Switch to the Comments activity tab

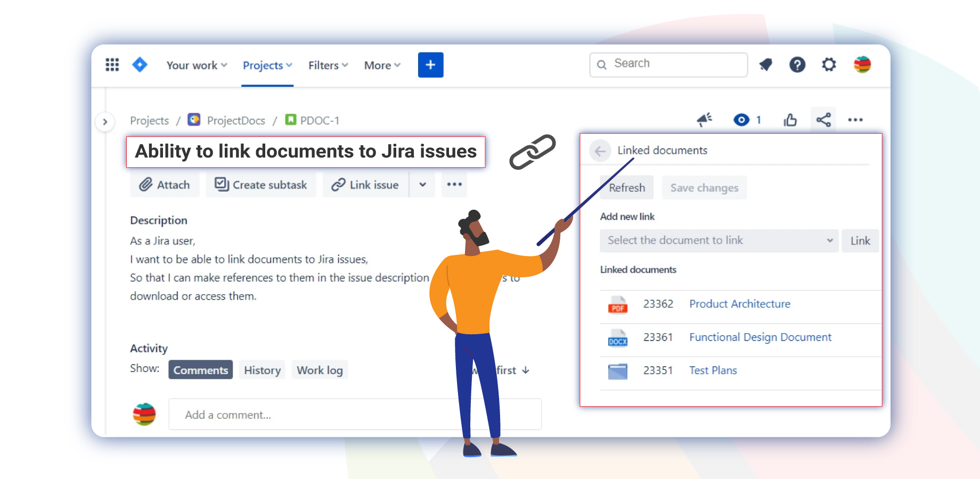[x=201, y=370]
